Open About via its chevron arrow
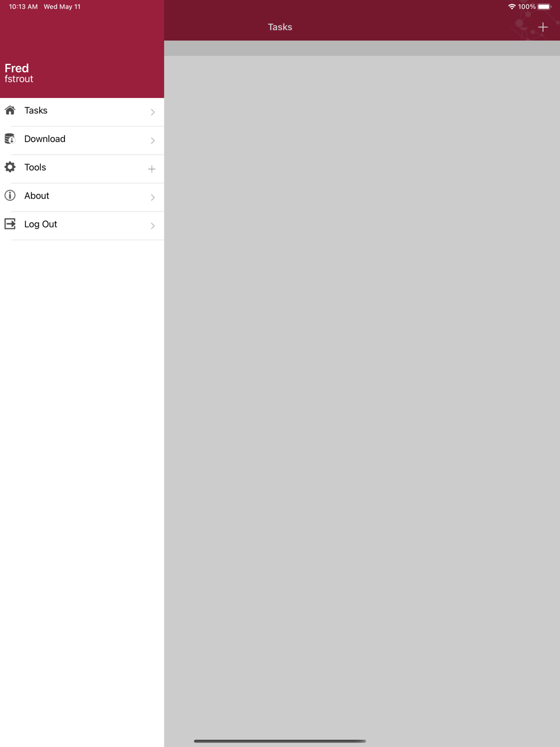Viewport: 560px width, 747px height. click(x=153, y=197)
